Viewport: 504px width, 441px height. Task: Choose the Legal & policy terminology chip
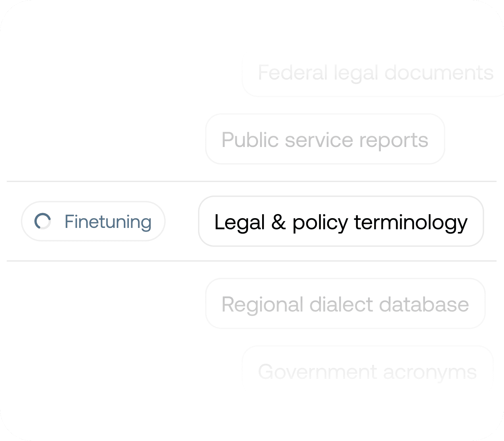(x=341, y=221)
